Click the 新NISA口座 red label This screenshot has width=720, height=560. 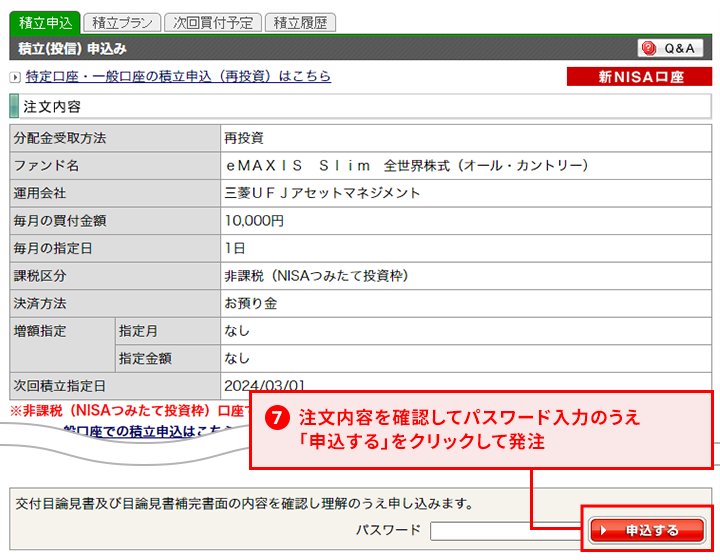(639, 77)
